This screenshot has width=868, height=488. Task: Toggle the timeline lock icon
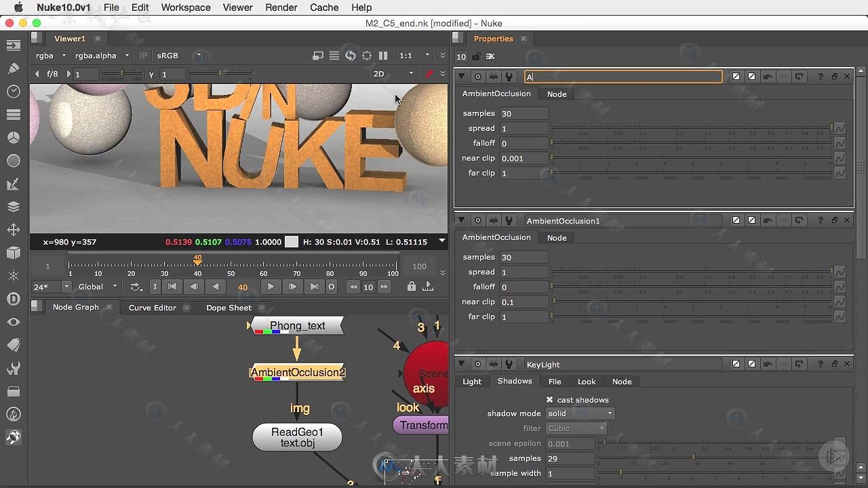coord(412,287)
